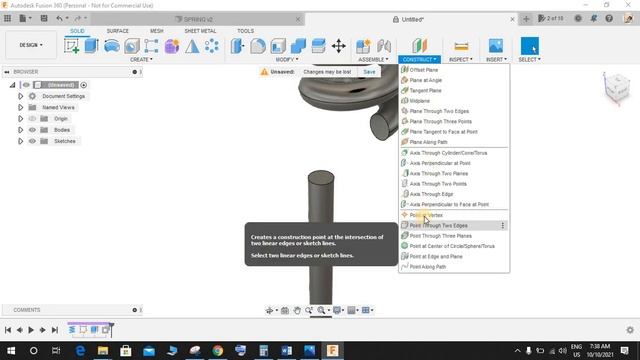Open Windows Start menu
640x360 pixels.
pos(11,351)
